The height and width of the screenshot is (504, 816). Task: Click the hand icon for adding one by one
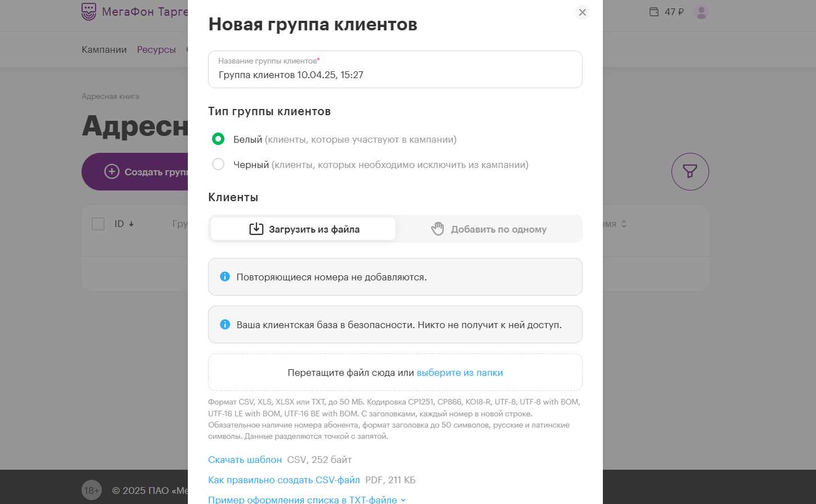438,229
